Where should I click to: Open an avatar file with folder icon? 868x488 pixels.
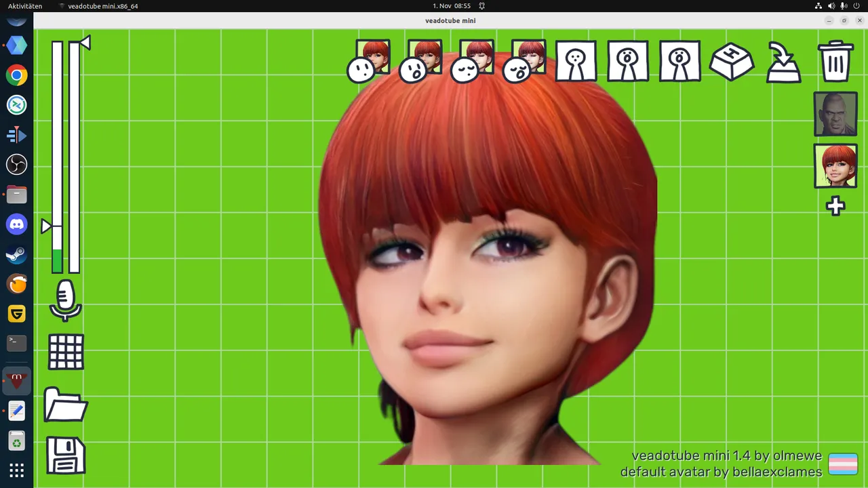66,405
